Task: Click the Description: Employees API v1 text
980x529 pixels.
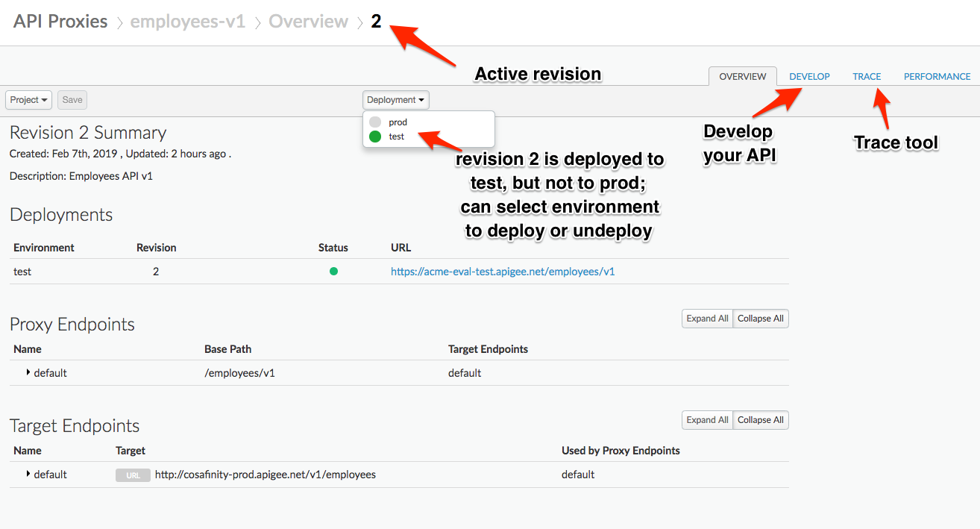Action: coord(81,177)
